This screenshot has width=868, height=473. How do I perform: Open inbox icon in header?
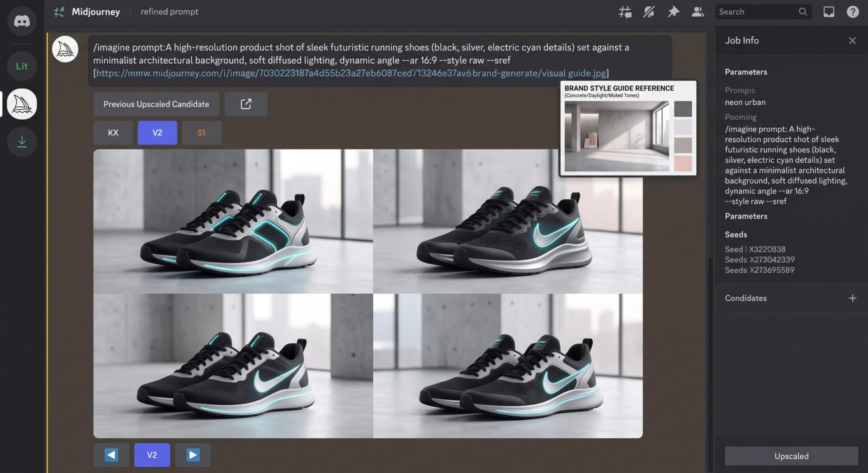click(x=829, y=12)
